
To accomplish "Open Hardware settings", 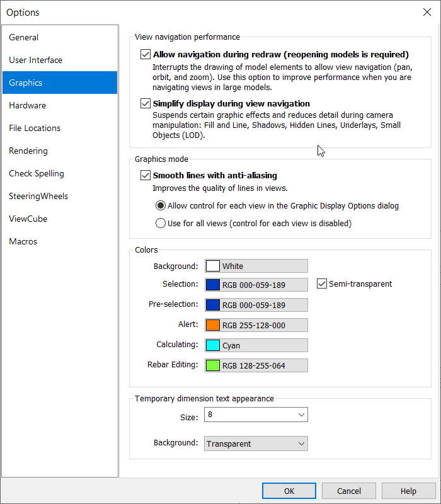I will [60, 105].
